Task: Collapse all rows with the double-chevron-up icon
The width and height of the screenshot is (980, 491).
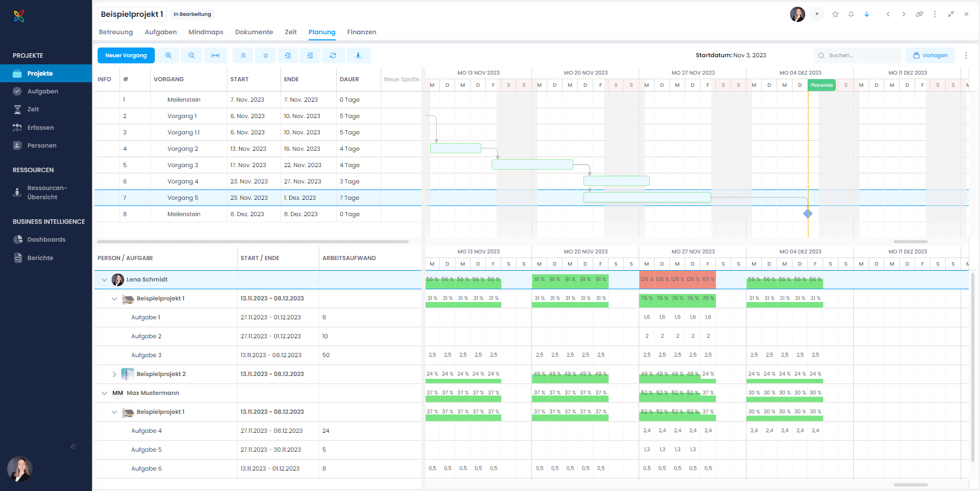Action: pos(243,55)
